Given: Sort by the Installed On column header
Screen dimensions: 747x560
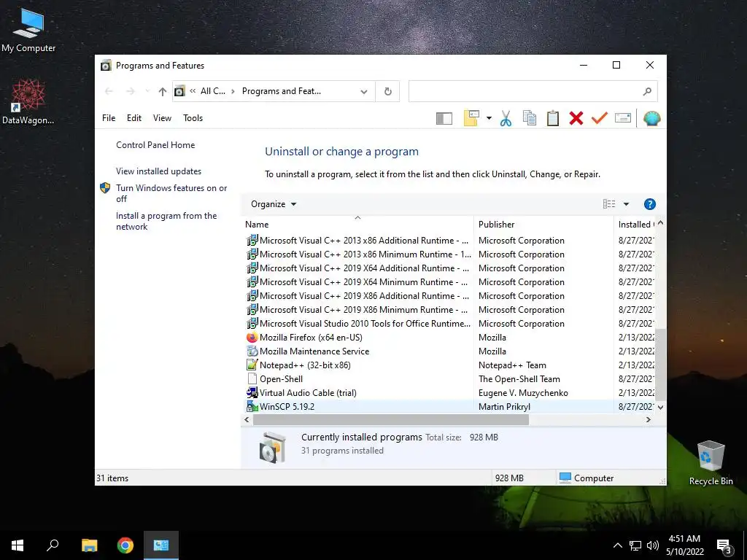Looking at the screenshot, I should [x=634, y=225].
